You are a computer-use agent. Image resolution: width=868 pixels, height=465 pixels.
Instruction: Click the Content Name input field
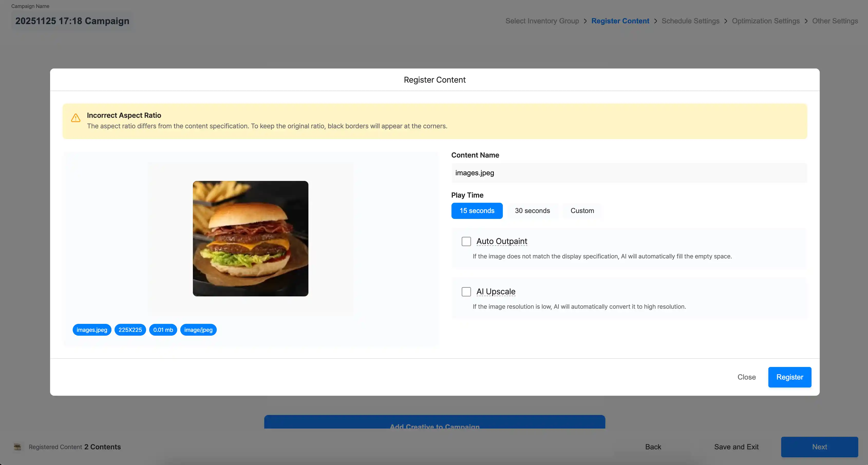(x=629, y=173)
